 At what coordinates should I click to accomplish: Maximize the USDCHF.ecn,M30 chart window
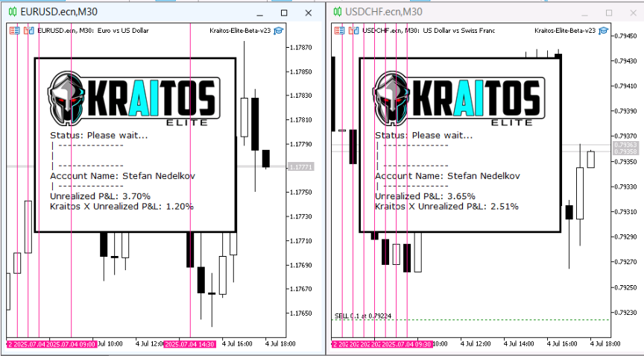click(609, 13)
